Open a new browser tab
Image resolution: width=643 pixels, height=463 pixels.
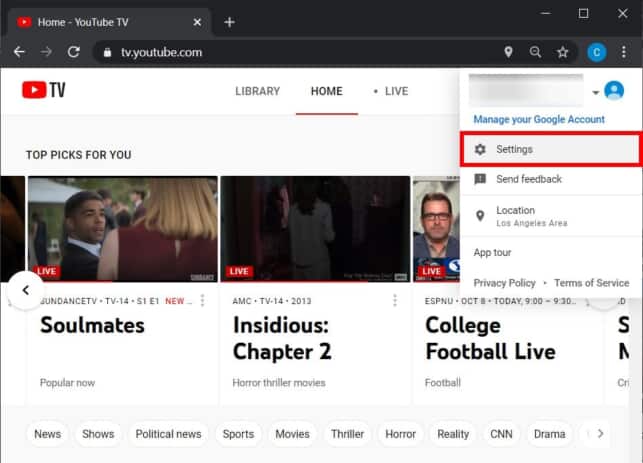(229, 22)
